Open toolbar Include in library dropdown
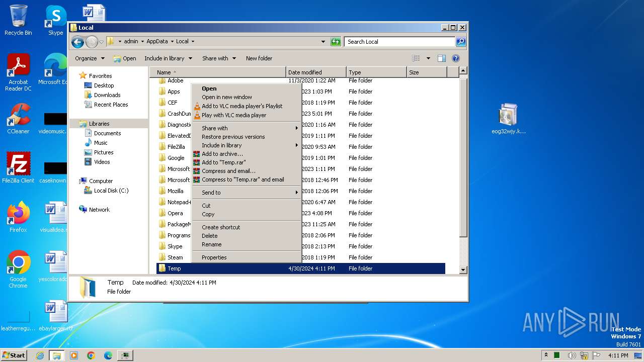This screenshot has height=362, width=644. click(168, 58)
